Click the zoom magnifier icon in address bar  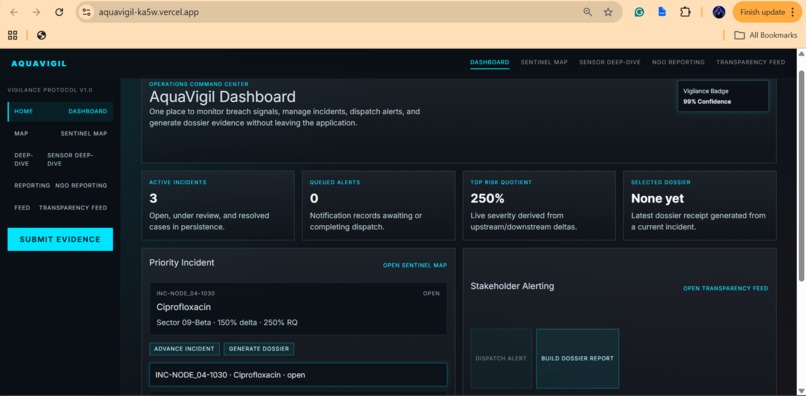pyautogui.click(x=588, y=12)
